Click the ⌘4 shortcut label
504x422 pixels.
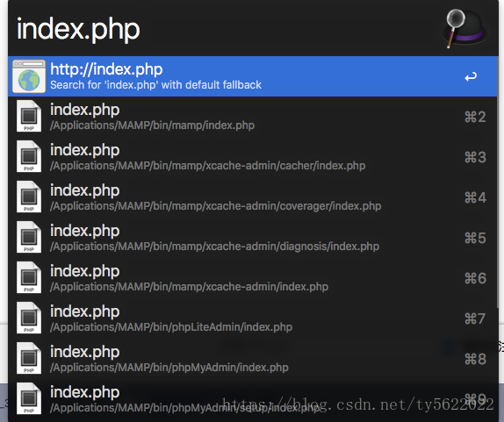click(x=475, y=197)
